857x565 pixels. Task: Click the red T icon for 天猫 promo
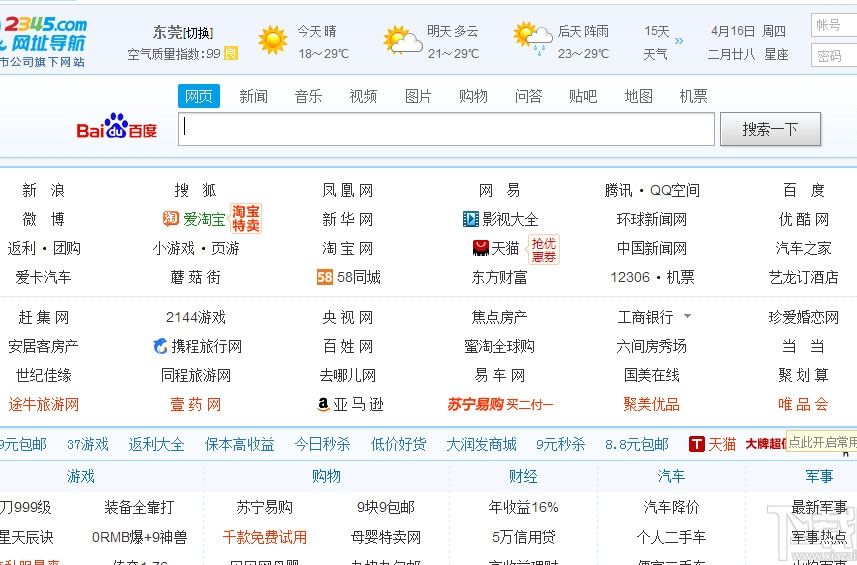[696, 444]
